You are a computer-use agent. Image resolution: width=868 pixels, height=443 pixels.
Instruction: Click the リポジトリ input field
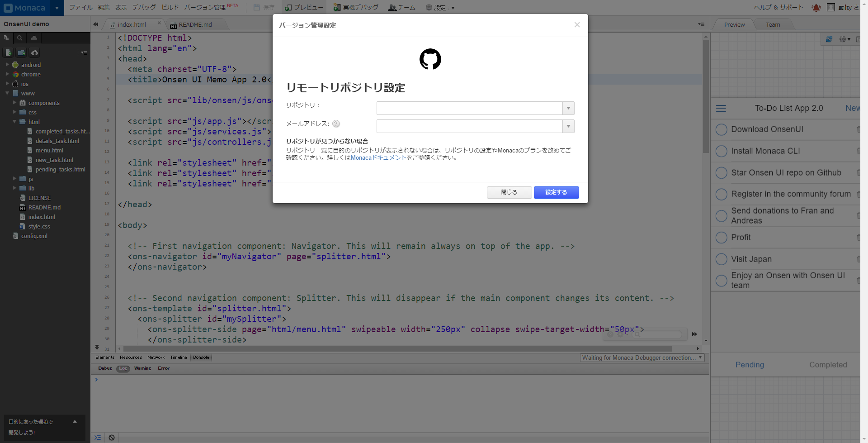[469, 108]
